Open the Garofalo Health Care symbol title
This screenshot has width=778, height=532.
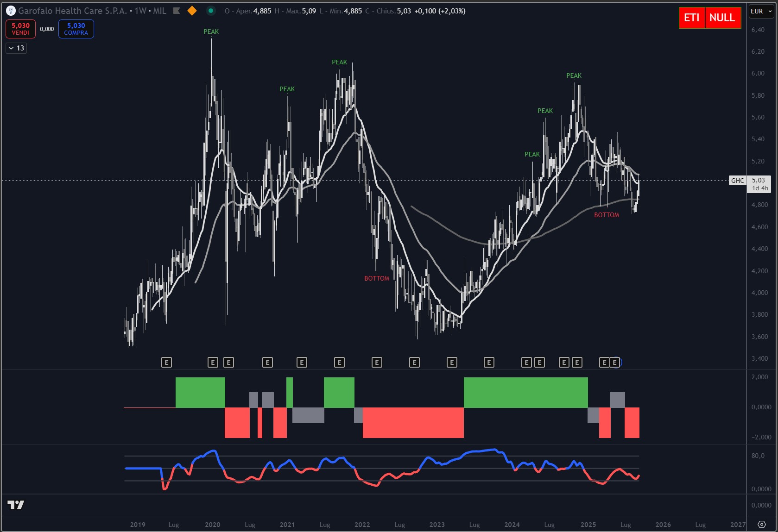coord(72,11)
